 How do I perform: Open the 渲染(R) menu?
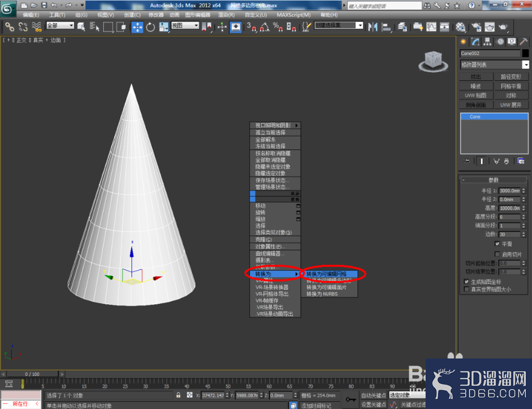tap(226, 15)
